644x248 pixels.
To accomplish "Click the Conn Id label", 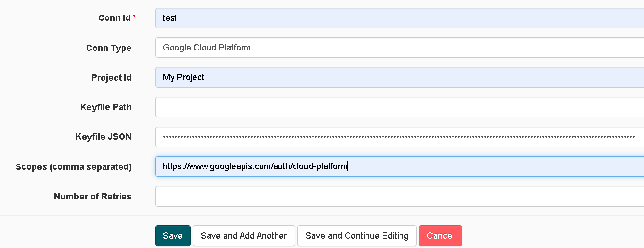I will pos(114,18).
